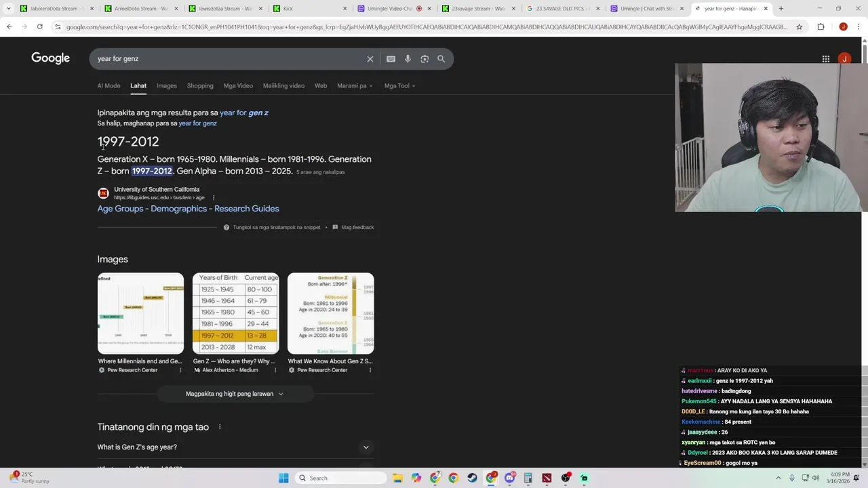Switch to AI Mode tab

click(108, 86)
